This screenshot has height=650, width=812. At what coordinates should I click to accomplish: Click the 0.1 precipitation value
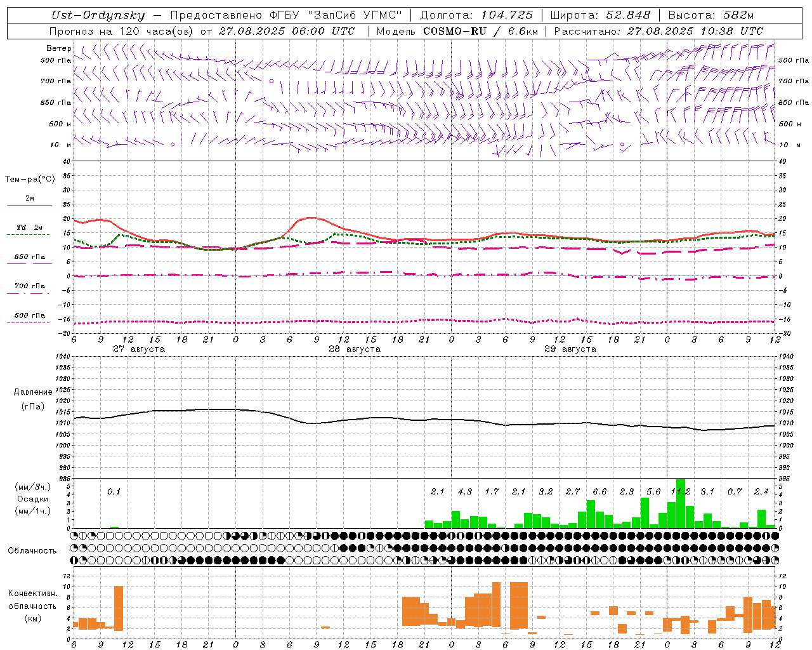114,491
